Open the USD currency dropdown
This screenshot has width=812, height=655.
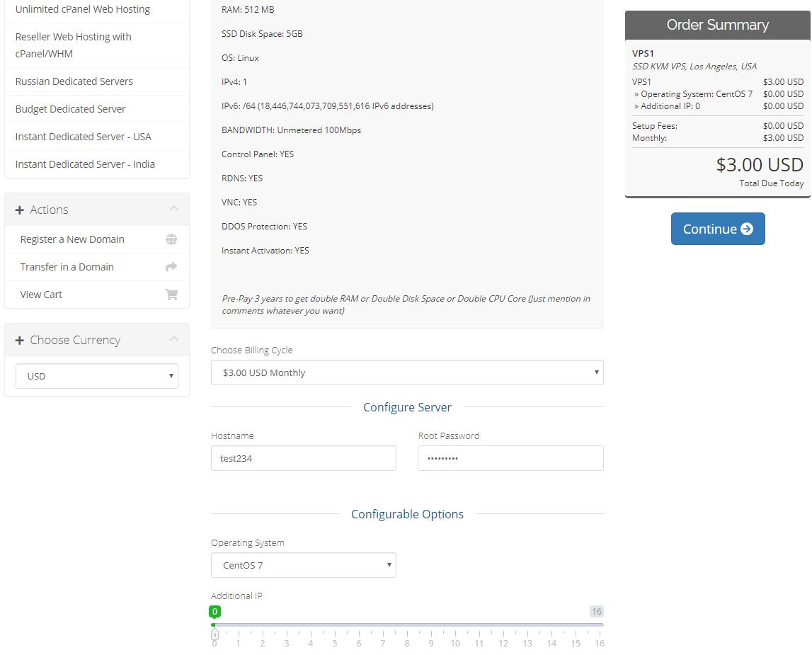tap(97, 376)
